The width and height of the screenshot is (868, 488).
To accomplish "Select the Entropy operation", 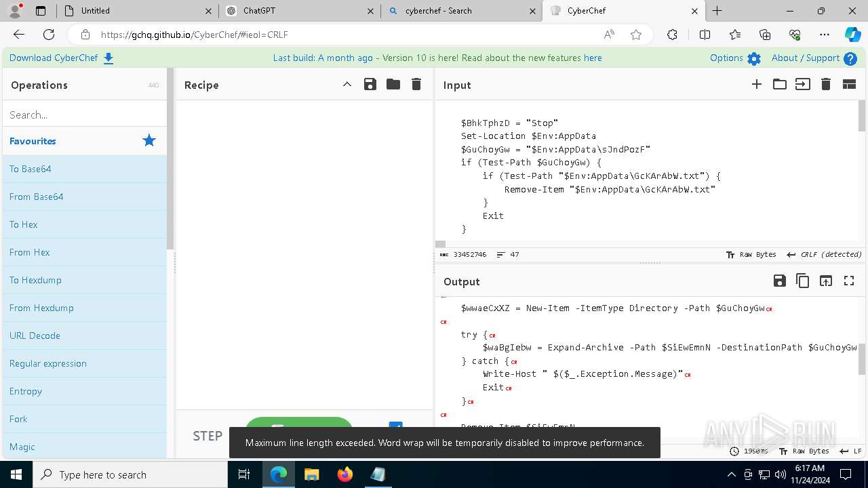I will point(85,391).
